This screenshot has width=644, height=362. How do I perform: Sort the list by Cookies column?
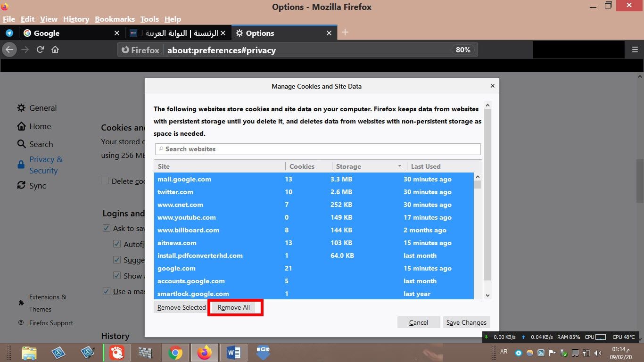tap(308, 166)
